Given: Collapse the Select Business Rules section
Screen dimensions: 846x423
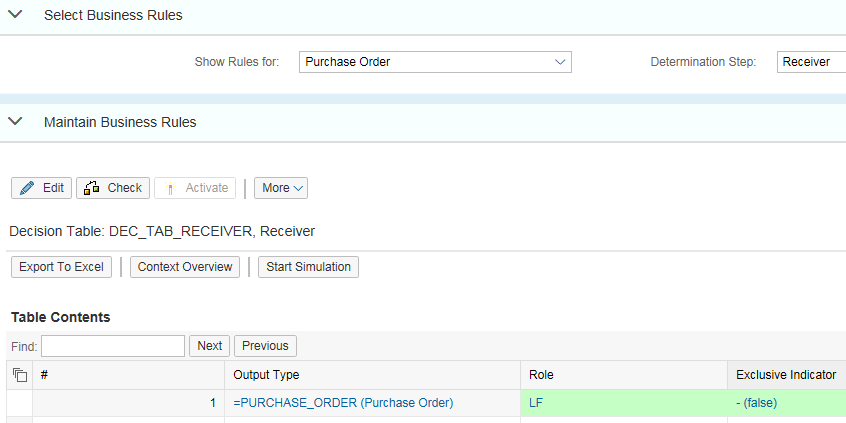Looking at the screenshot, I should click(x=16, y=15).
